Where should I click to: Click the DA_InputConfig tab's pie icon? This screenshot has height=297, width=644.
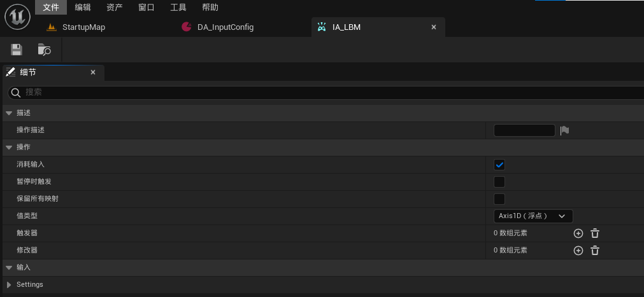[x=187, y=27]
